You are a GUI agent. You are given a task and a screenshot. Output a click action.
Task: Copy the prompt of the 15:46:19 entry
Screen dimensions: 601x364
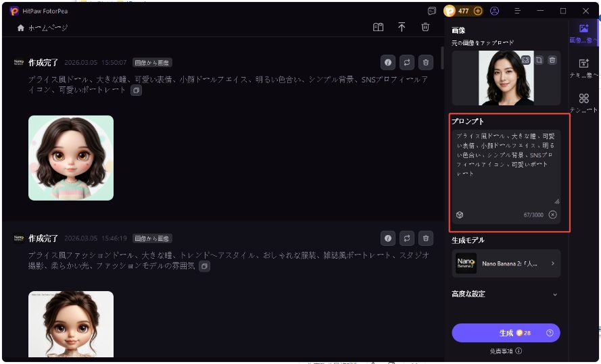[x=204, y=266]
